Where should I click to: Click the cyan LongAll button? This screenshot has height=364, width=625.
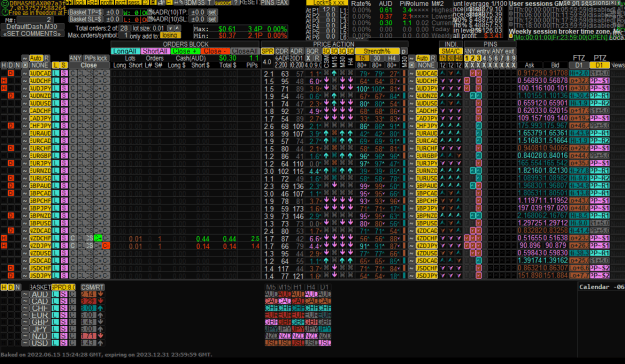125,51
